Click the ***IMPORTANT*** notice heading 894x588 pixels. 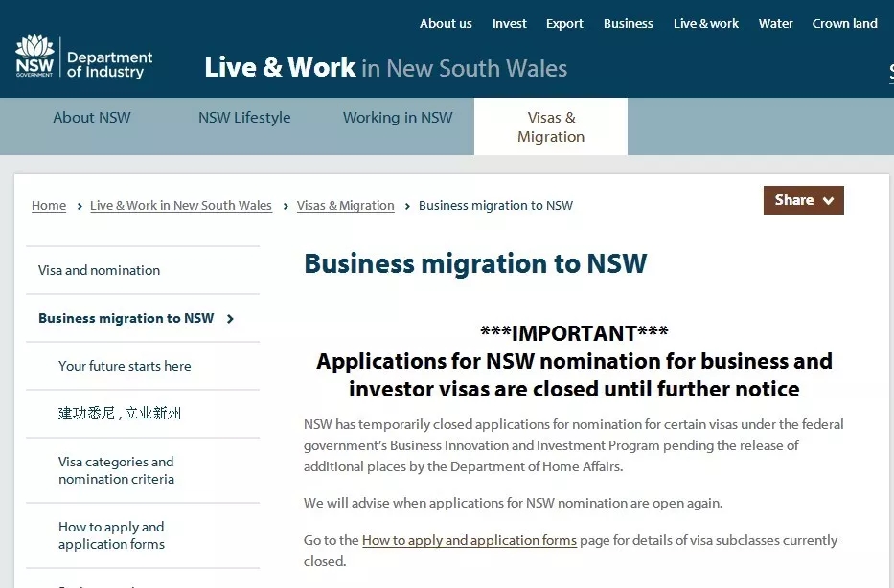[x=574, y=333]
